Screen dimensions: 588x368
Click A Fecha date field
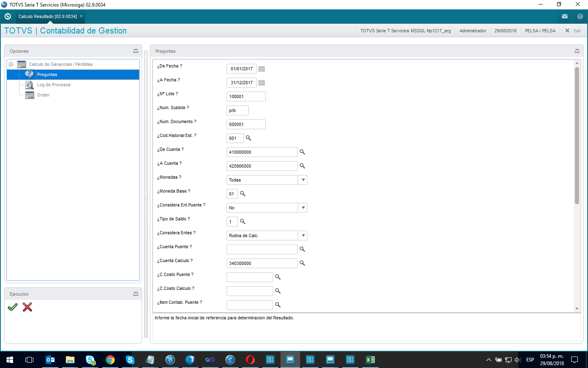tap(242, 83)
